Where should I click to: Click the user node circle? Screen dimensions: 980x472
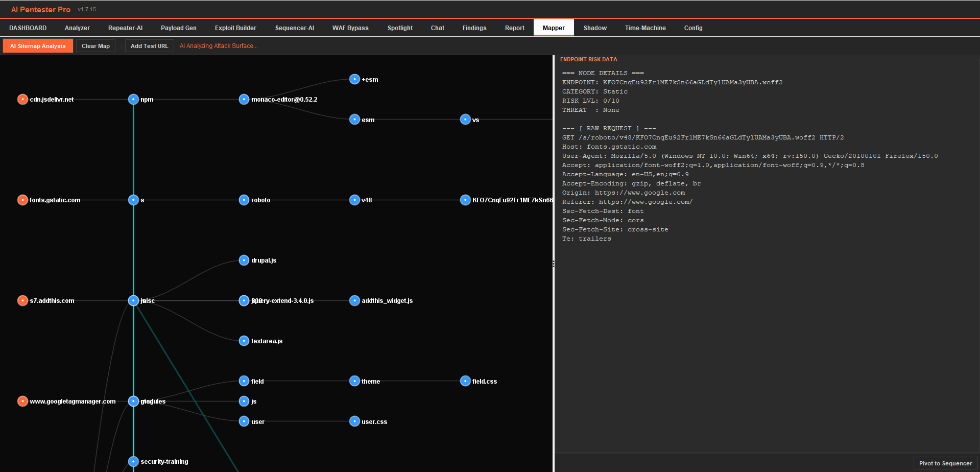(244, 421)
